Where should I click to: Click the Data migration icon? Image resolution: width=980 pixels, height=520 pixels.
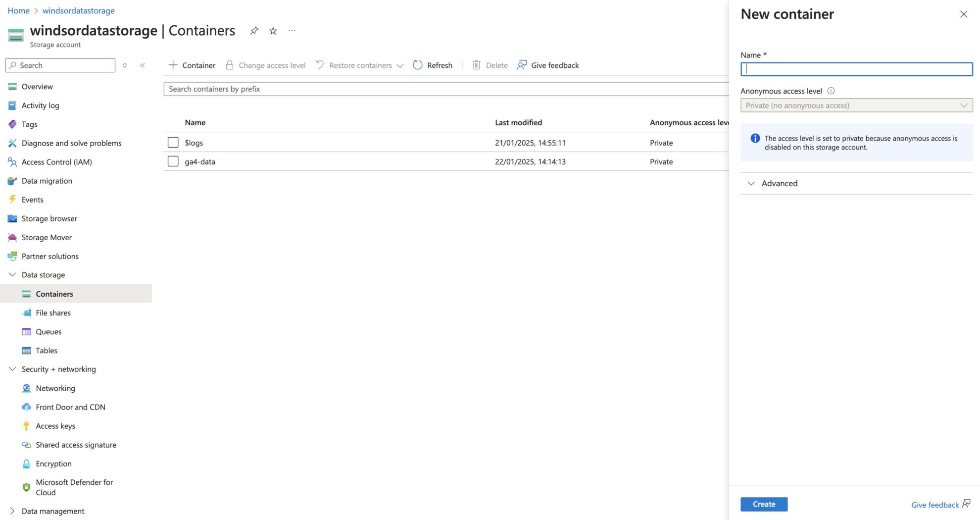[x=12, y=181]
